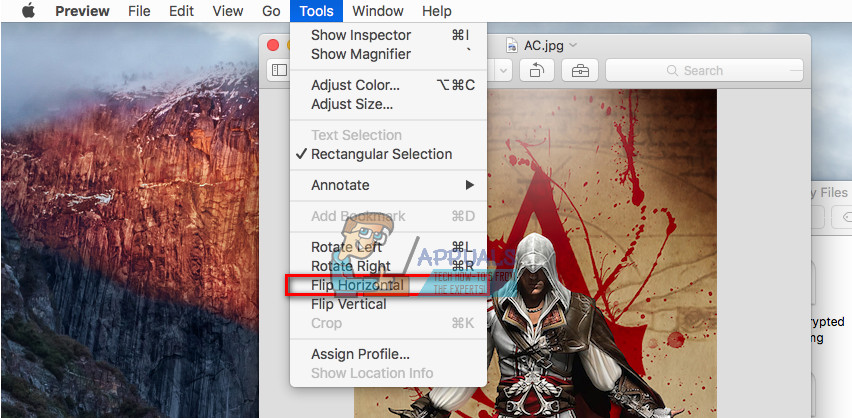Screen dimensions: 852x418
Task: Open the Edit menu
Action: 181,11
